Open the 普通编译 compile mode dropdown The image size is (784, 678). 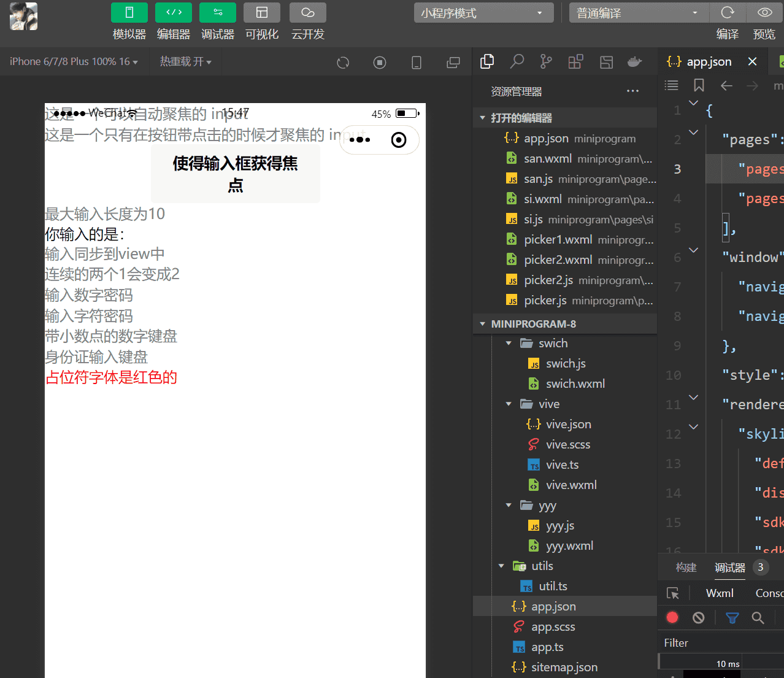(x=638, y=12)
